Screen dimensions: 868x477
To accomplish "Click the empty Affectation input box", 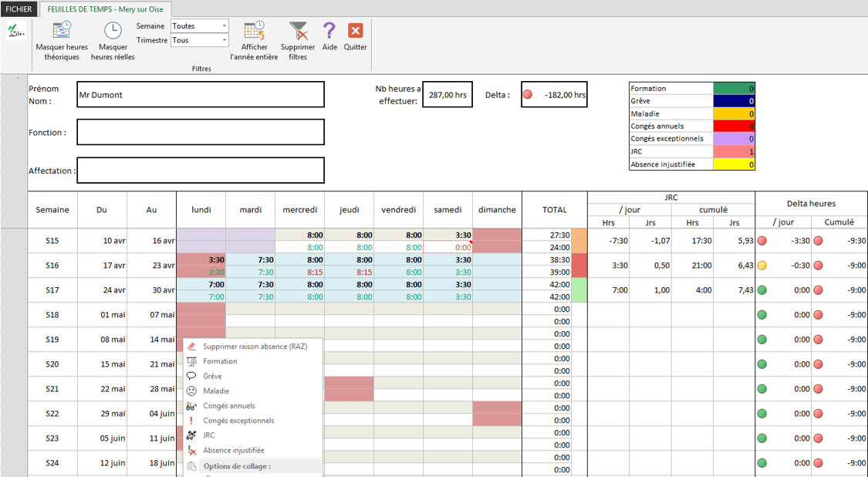I will click(x=201, y=171).
